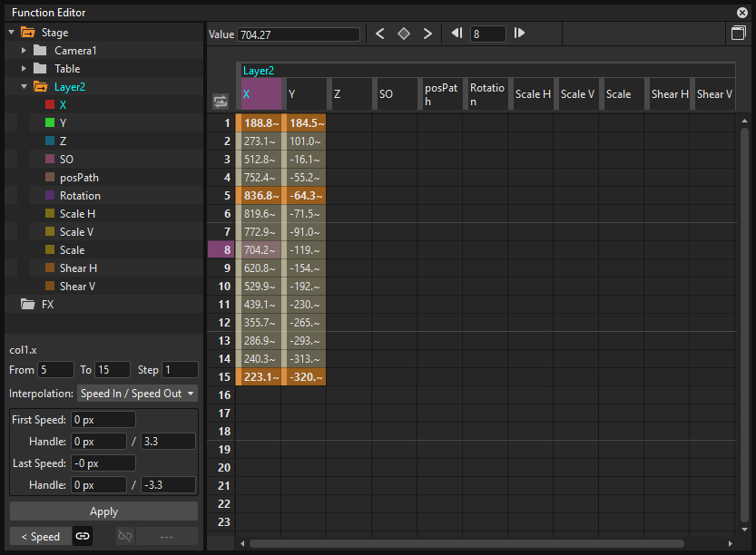Toggle spreadsheet/curve view icon
Image resolution: width=756 pixels, height=555 pixels.
click(738, 34)
